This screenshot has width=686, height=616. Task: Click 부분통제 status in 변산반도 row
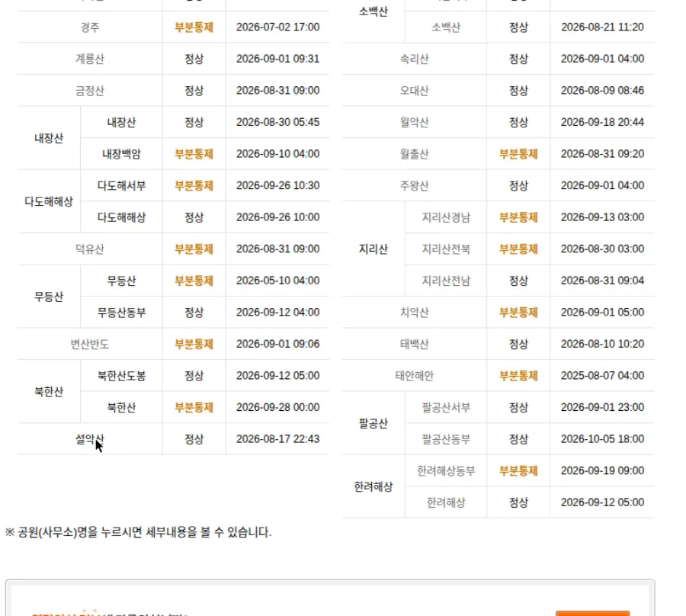point(194,345)
